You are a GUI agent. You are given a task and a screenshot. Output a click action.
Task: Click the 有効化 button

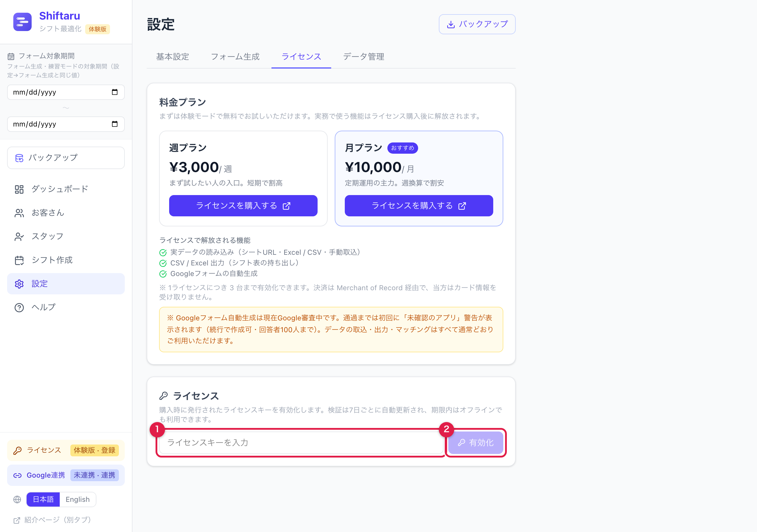[475, 443]
